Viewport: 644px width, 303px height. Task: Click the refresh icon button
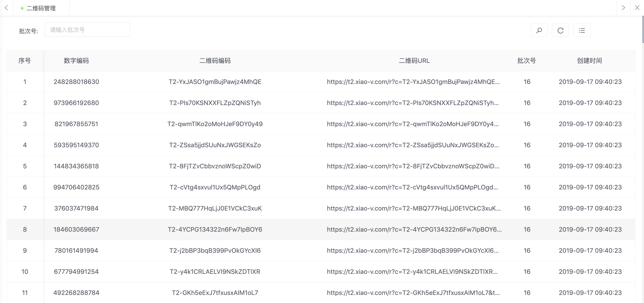coord(560,30)
